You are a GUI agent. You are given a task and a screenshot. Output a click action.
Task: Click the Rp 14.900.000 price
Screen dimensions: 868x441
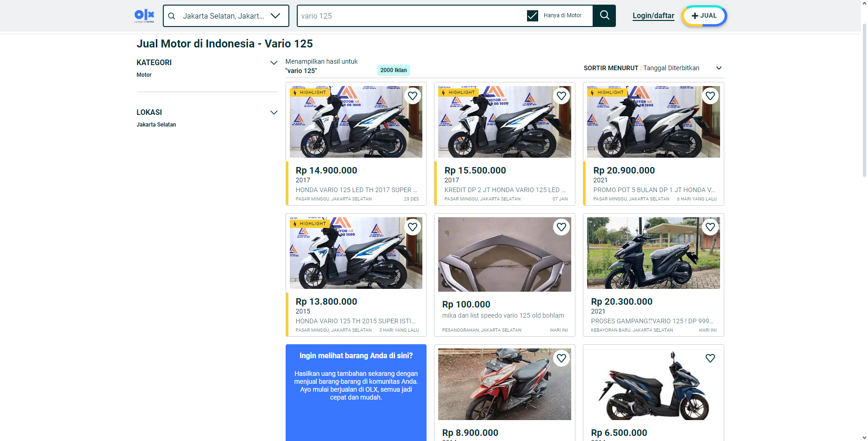point(327,170)
